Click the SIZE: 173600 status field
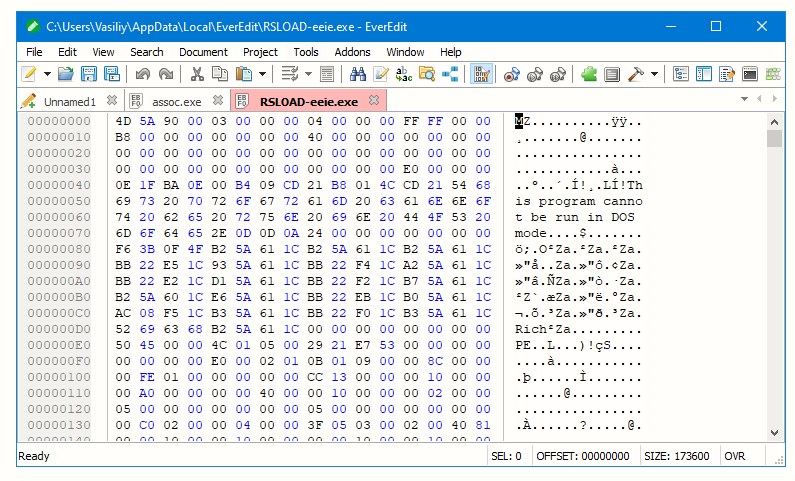 pyautogui.click(x=676, y=456)
